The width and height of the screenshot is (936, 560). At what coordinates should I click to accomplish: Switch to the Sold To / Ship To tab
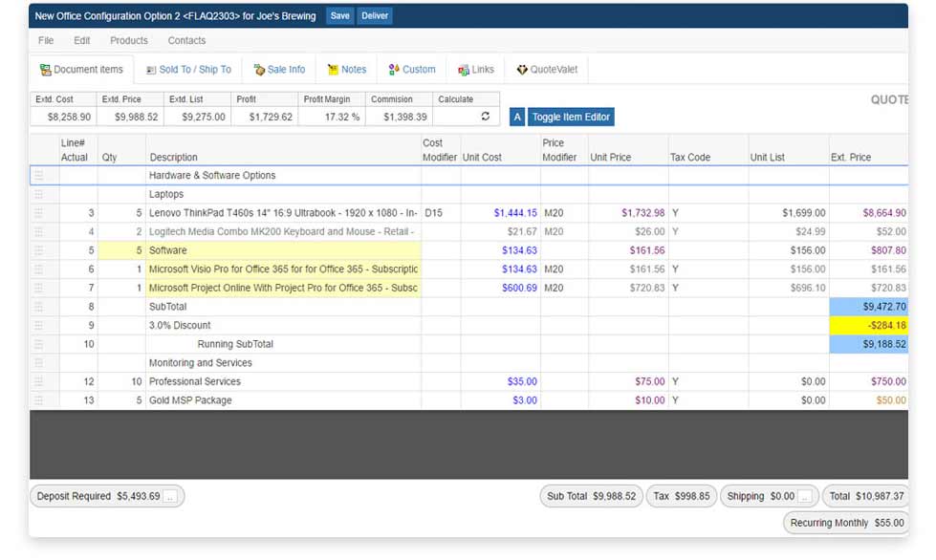coord(188,70)
